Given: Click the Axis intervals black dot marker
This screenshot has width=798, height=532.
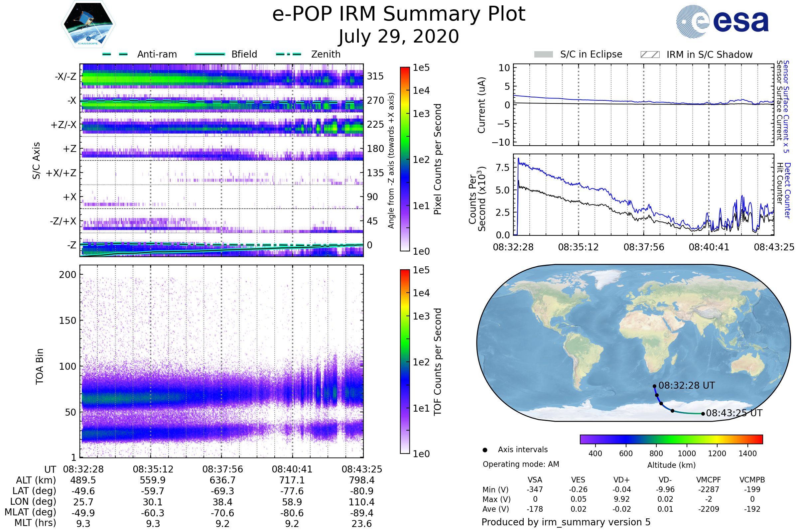Looking at the screenshot, I should pos(485,450).
